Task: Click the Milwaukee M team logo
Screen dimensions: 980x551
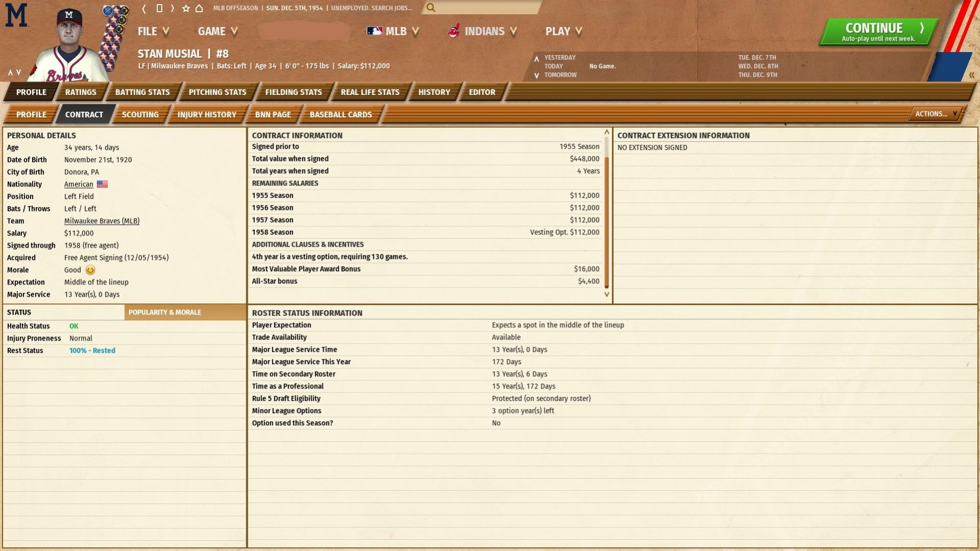Action: pos(16,15)
